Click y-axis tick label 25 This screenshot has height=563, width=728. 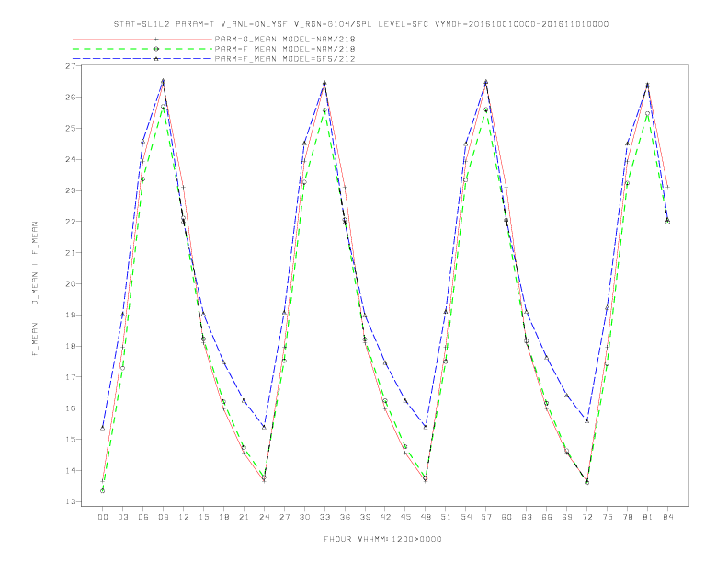pyautogui.click(x=71, y=129)
